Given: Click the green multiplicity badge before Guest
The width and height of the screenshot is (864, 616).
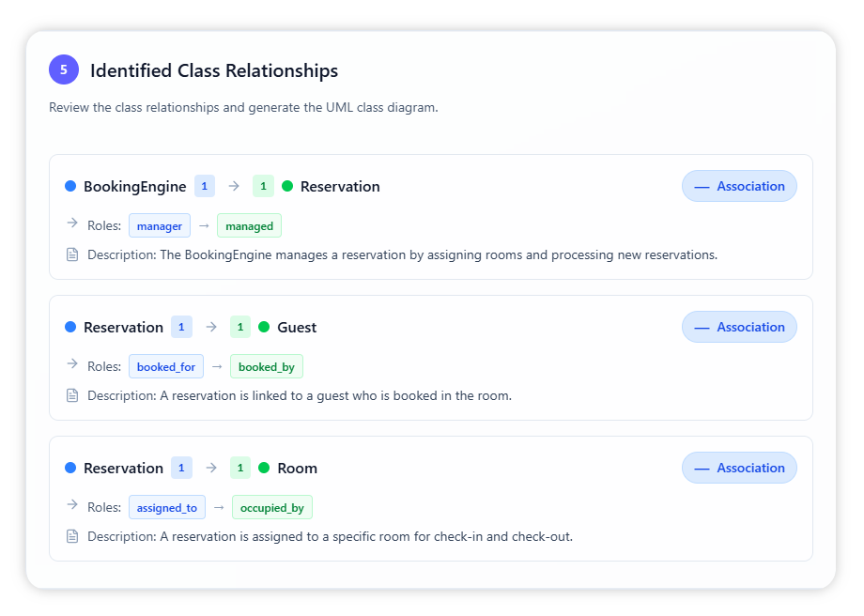Looking at the screenshot, I should [240, 327].
